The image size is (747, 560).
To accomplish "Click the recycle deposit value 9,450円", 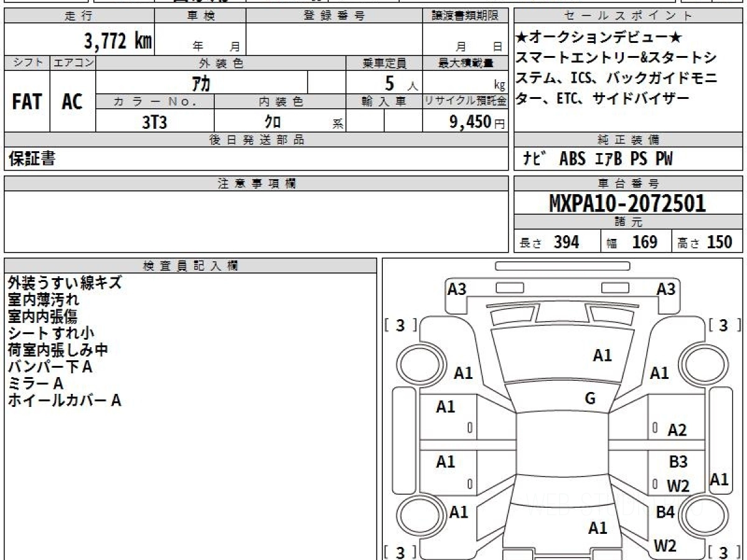I will coord(477,122).
